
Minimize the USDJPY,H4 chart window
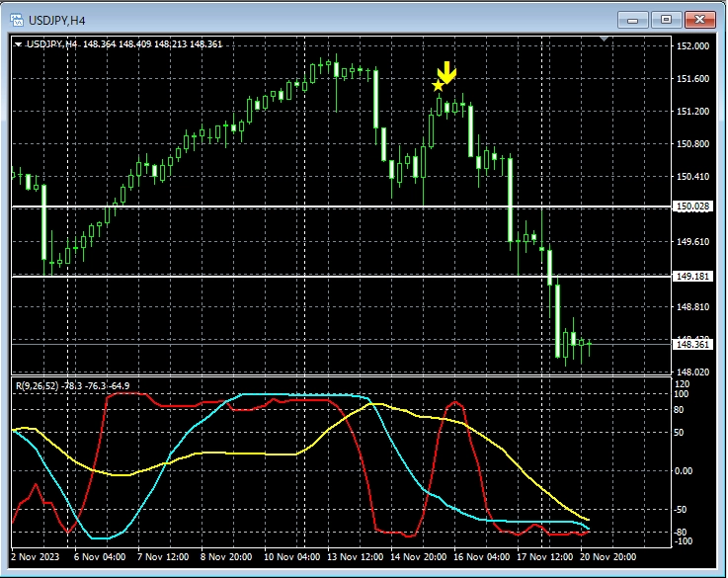coord(633,19)
